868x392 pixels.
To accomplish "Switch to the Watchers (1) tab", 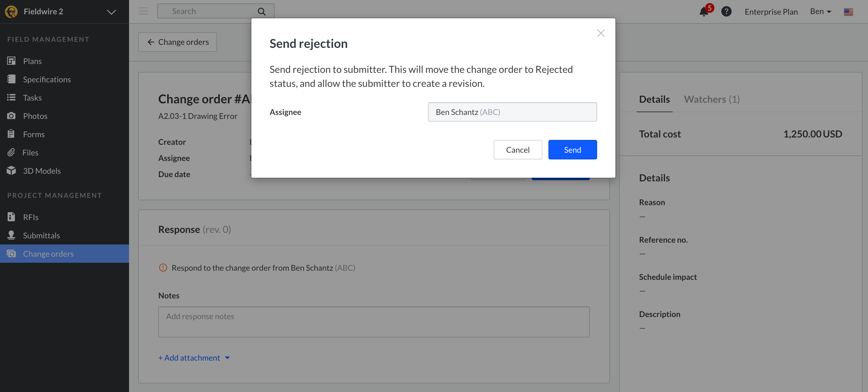I will (x=711, y=99).
